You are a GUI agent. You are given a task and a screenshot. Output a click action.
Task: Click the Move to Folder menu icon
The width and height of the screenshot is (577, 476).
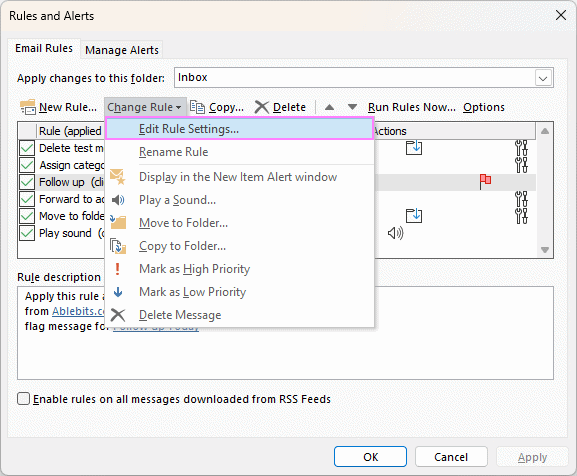118,223
